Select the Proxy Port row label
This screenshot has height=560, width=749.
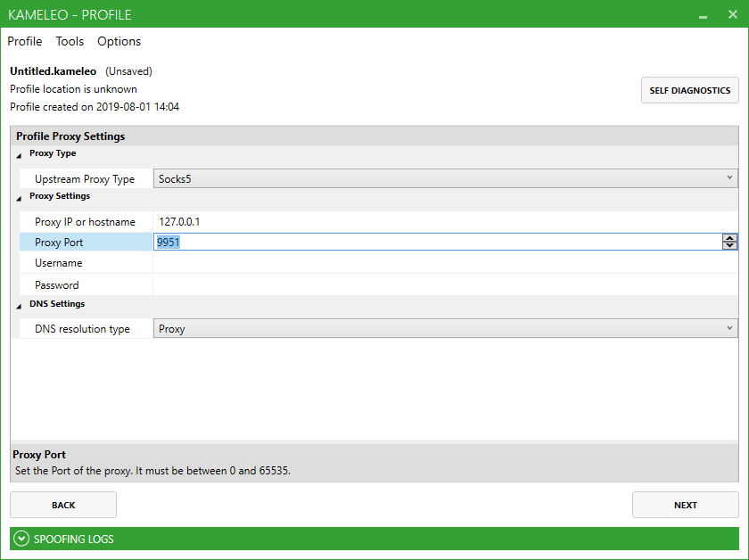pos(59,243)
